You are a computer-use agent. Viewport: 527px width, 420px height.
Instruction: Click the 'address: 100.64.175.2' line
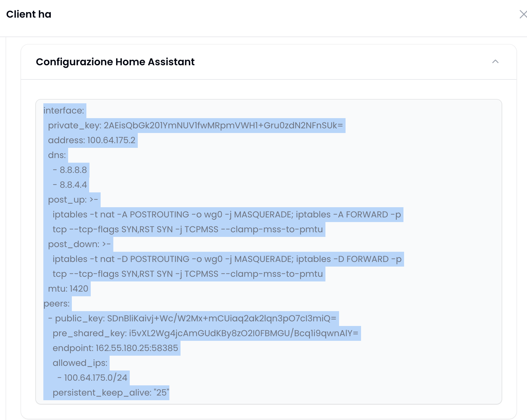click(x=92, y=140)
